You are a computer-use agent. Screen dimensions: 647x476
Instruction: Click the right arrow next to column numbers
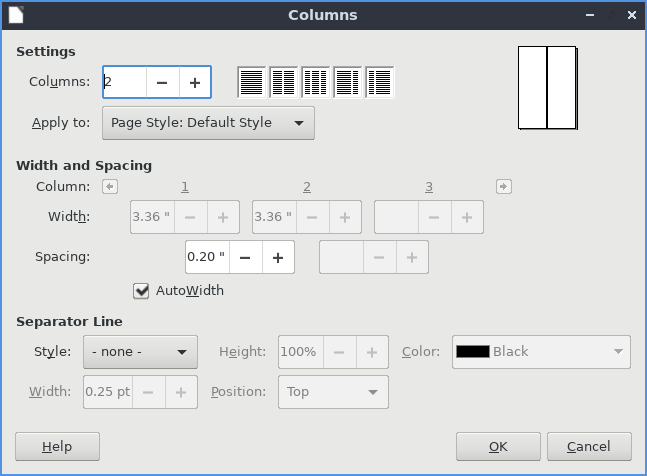tap(504, 186)
